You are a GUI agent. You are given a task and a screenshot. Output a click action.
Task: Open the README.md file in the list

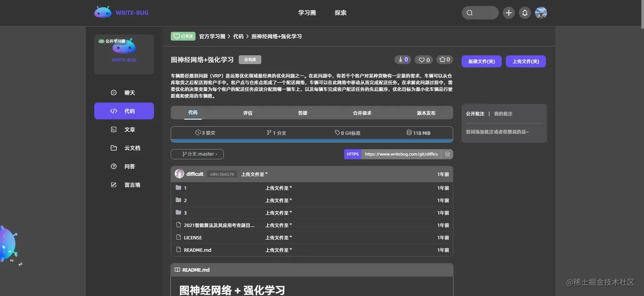coord(198,250)
